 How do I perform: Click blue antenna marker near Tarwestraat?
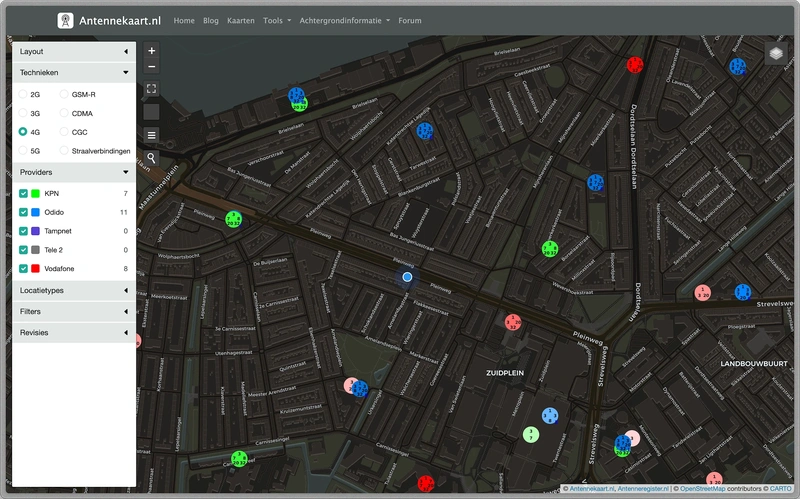[425, 131]
